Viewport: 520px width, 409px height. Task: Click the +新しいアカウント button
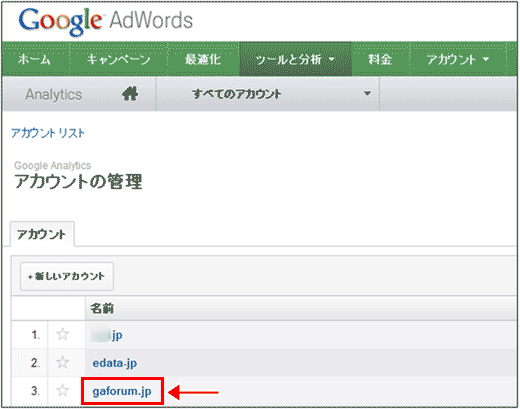[x=67, y=276]
